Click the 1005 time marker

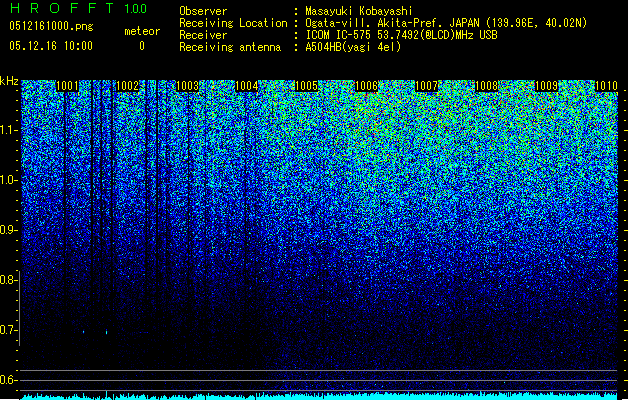click(x=306, y=86)
